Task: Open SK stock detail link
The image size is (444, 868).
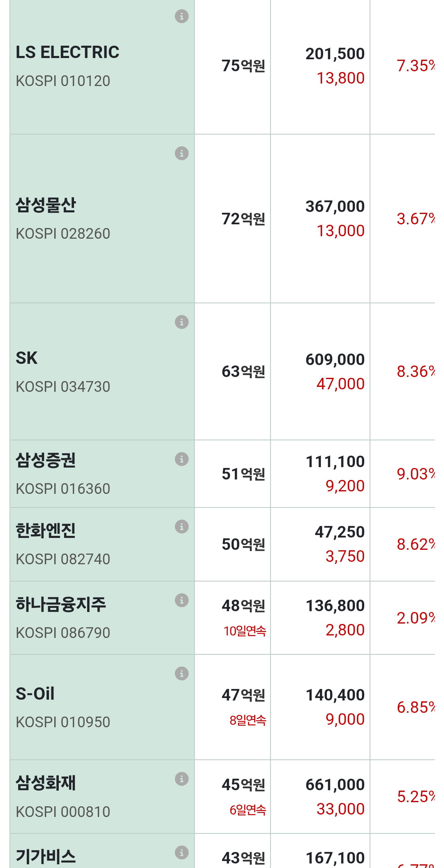Action: tap(27, 358)
